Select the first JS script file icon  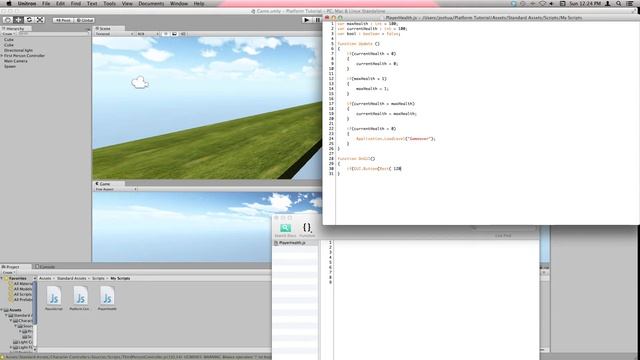54,296
